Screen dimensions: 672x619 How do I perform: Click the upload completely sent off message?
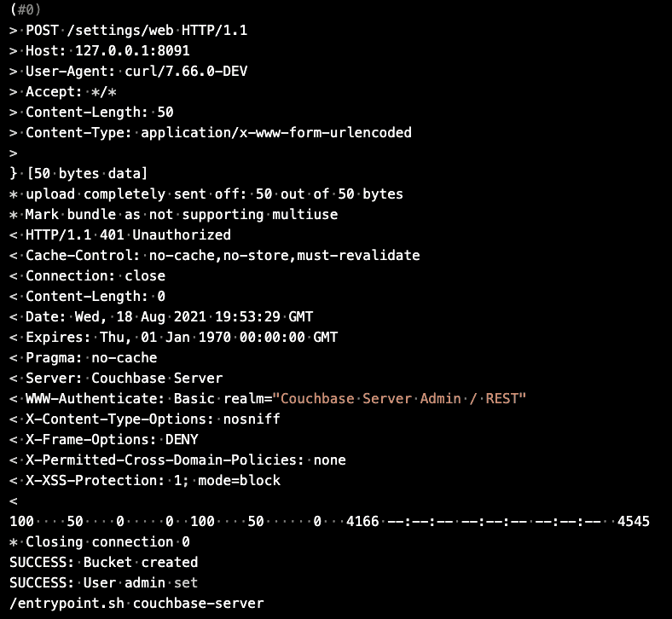tap(206, 194)
